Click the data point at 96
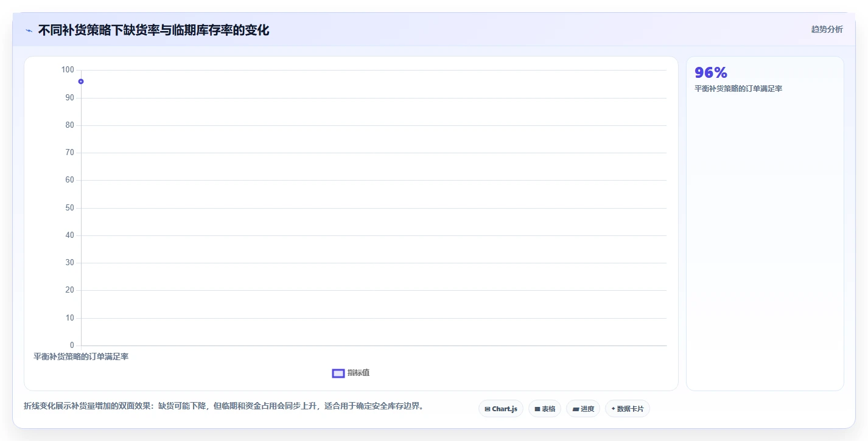Viewport: 868px width, 441px height. tap(81, 82)
